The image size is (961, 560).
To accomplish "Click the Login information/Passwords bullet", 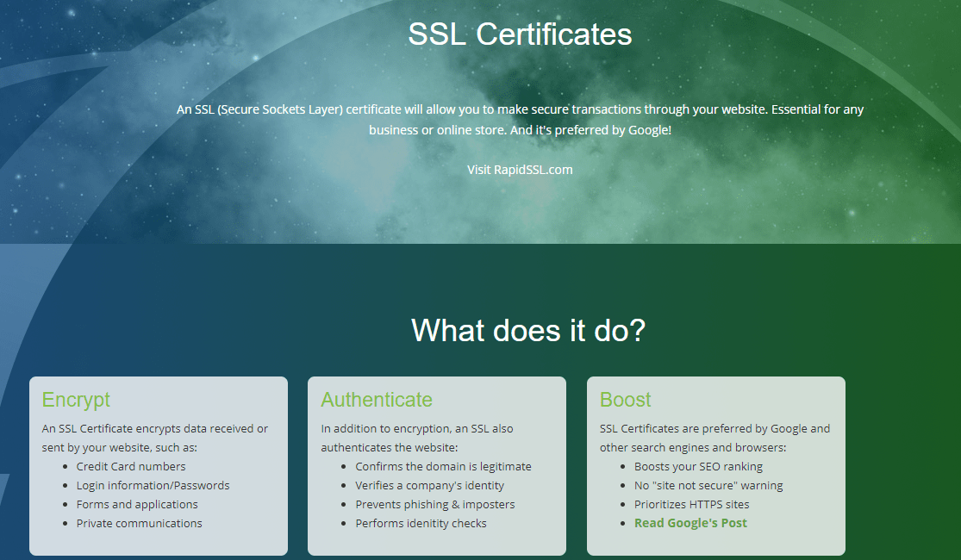I will click(153, 485).
